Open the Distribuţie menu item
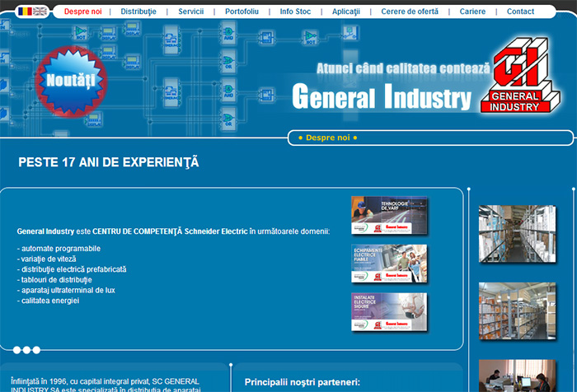This screenshot has height=392, width=577. point(138,12)
